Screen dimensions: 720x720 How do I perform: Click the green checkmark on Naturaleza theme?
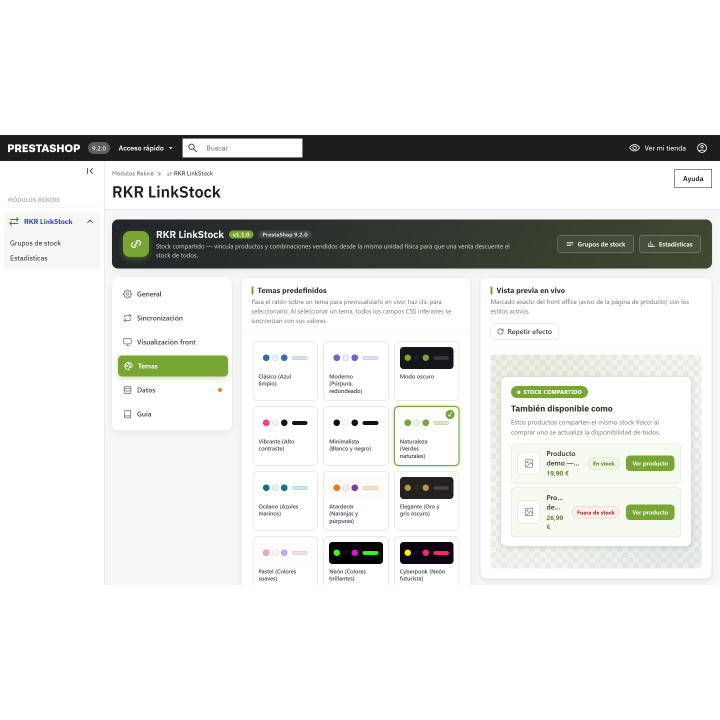pos(450,414)
